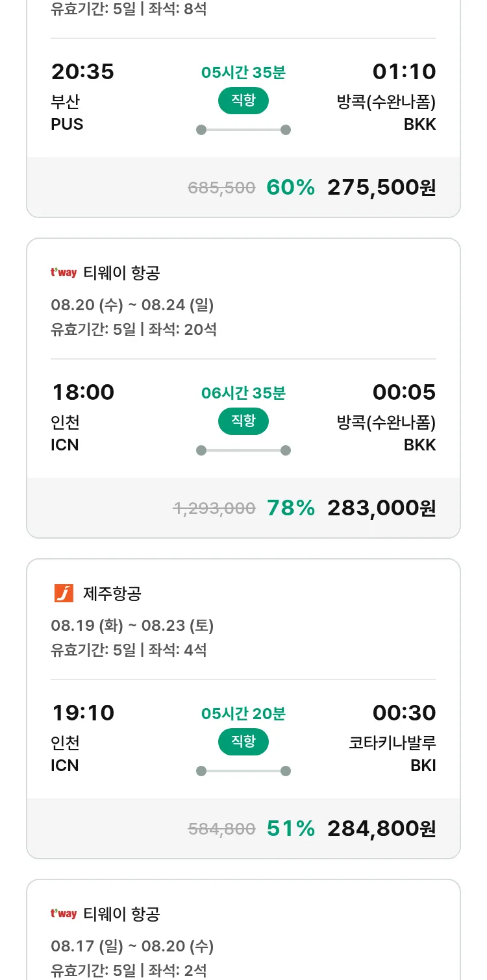Image resolution: width=487 pixels, height=980 pixels.
Task: Click the 제주항공 airline name
Action: pos(112,593)
